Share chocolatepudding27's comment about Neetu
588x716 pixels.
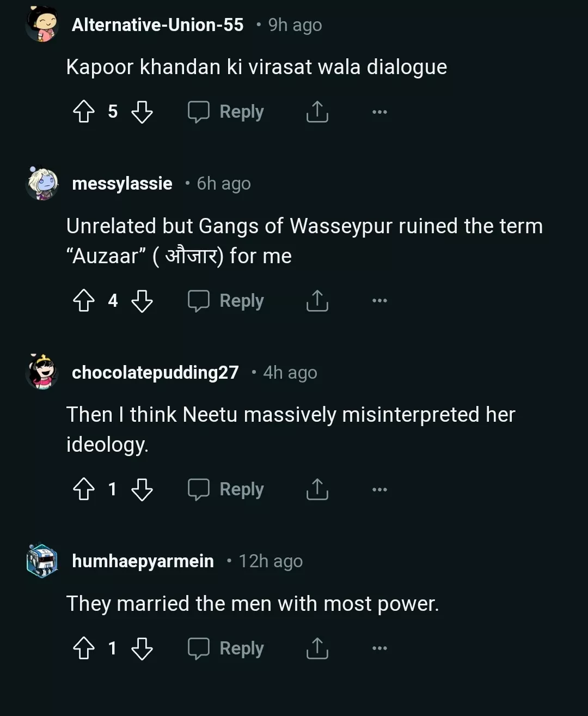click(317, 489)
